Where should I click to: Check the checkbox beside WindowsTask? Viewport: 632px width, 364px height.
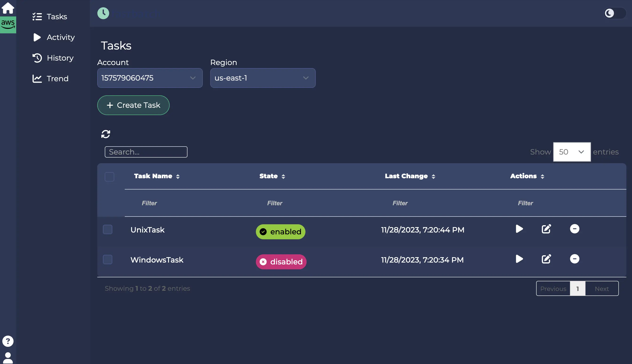pyautogui.click(x=108, y=259)
